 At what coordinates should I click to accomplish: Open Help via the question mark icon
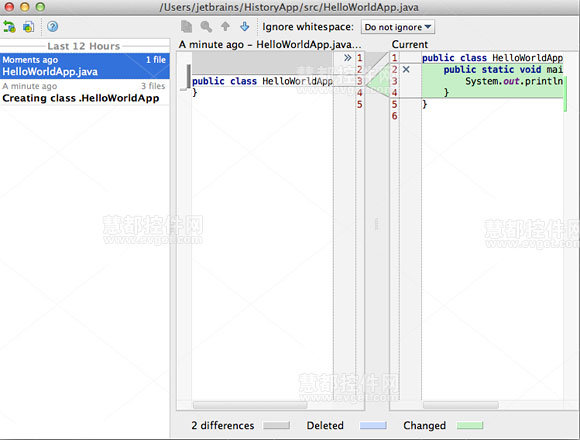pos(53,27)
